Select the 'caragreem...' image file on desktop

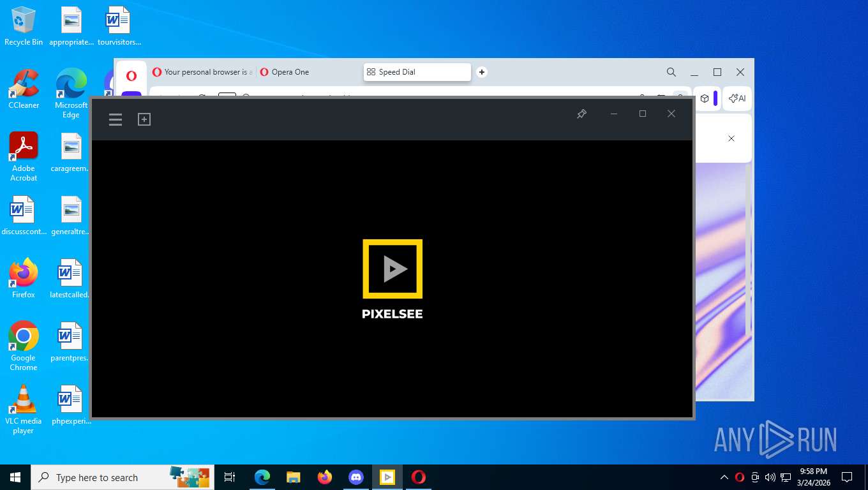71,152
